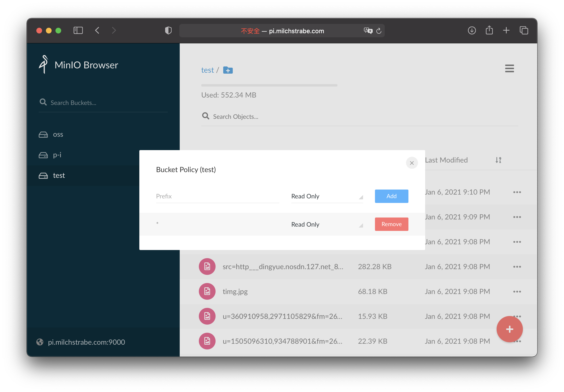This screenshot has width=564, height=392.
Task: Close the Bucket Policy dialog
Action: click(412, 163)
